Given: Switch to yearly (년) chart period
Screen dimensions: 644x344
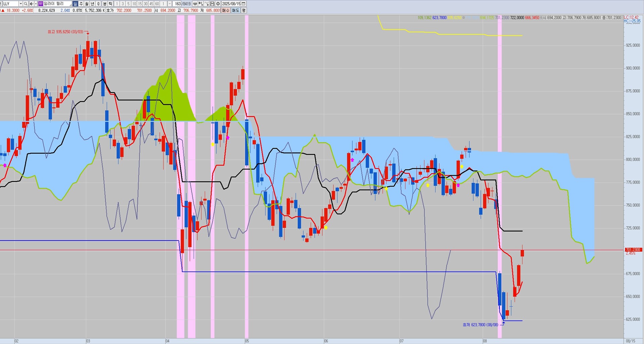Looking at the screenshot, I should click(92, 4).
